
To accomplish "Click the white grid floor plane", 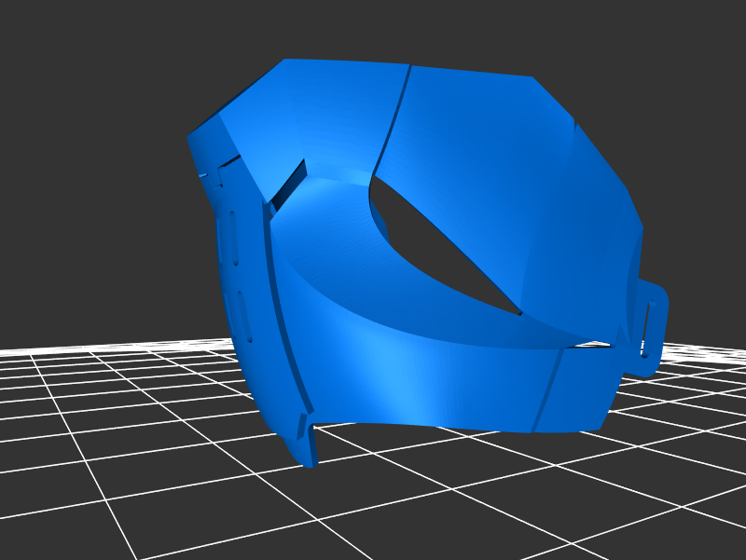I will [x=140, y=447].
